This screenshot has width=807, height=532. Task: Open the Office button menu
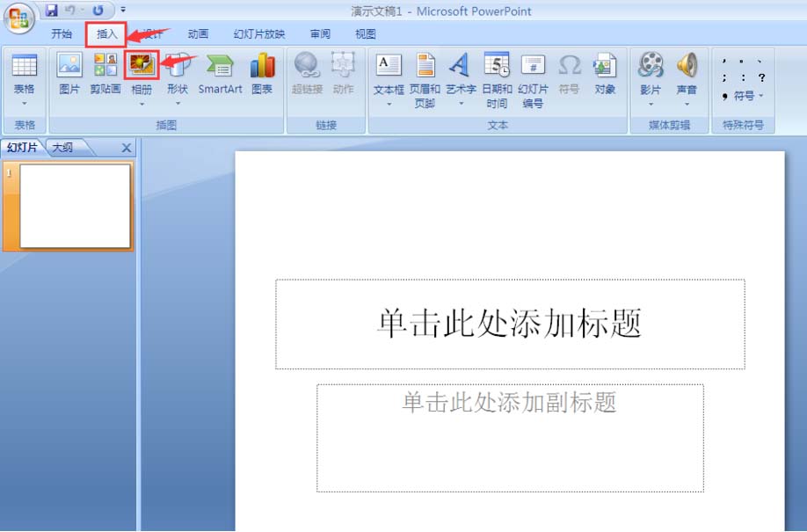click(x=19, y=18)
